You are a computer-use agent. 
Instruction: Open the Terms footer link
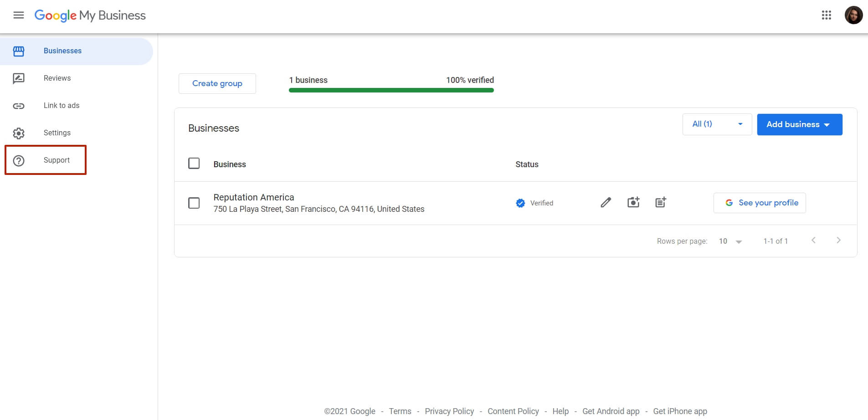pyautogui.click(x=400, y=411)
